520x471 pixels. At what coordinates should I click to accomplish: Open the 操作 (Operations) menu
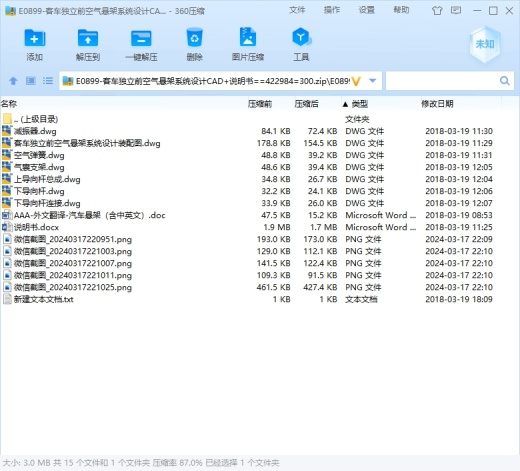coord(332,10)
